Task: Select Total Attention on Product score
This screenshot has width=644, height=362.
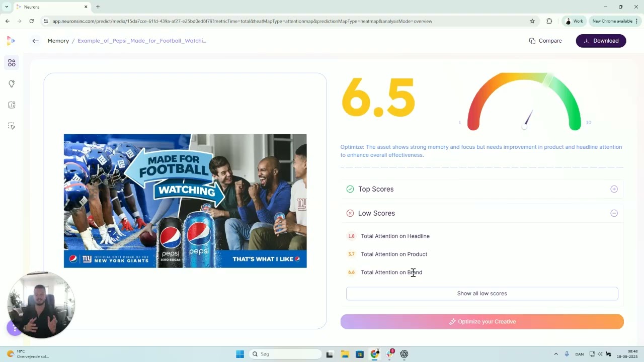Action: [x=394, y=254]
